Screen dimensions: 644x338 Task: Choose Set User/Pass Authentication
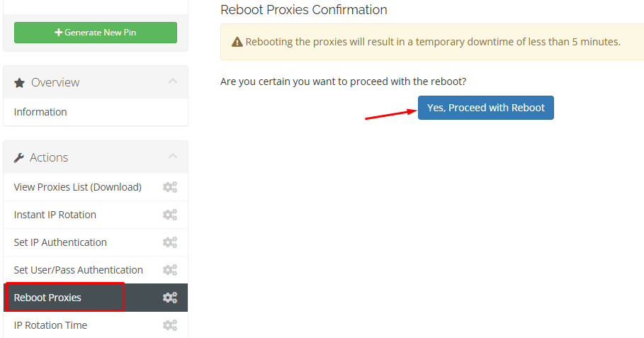pos(79,270)
